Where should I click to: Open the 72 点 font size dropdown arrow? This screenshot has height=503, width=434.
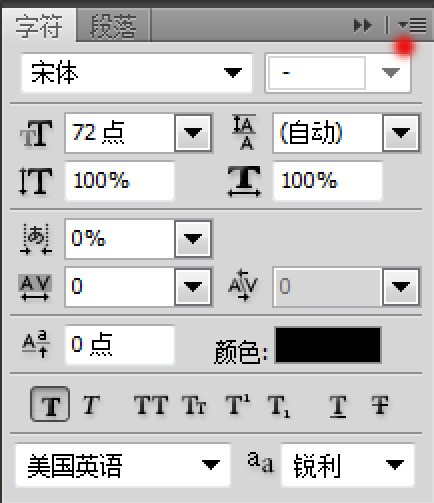coord(193,133)
